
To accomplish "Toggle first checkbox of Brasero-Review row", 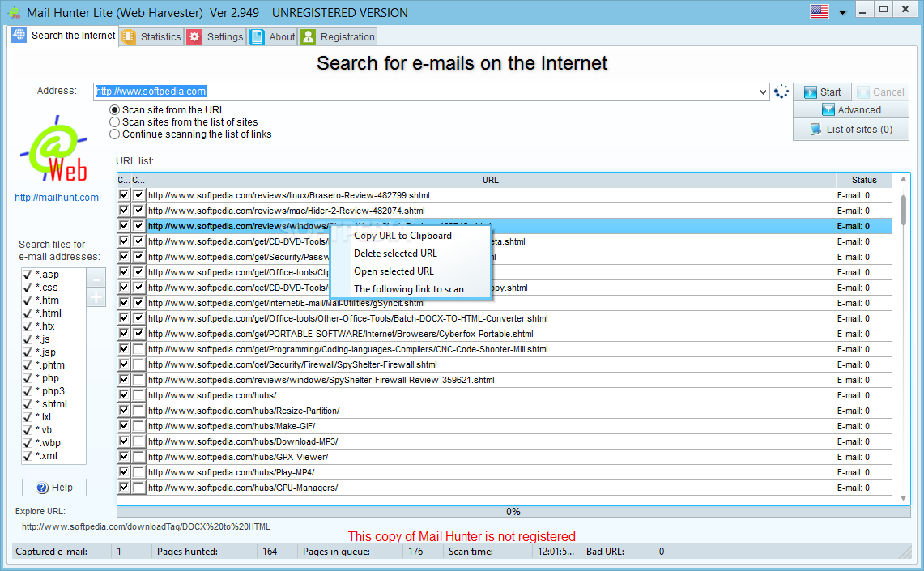I will point(124,195).
